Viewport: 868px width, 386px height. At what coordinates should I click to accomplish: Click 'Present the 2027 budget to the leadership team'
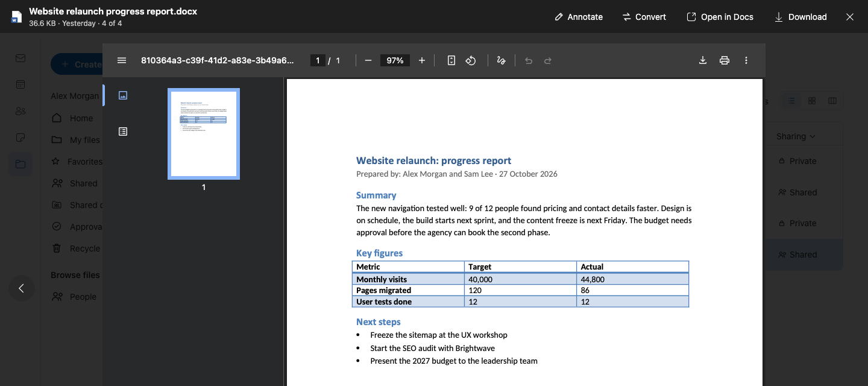454,361
